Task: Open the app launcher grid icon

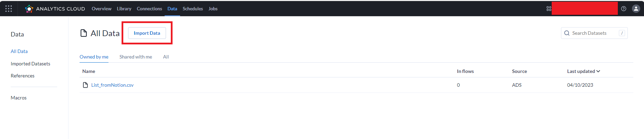Action: tap(9, 9)
